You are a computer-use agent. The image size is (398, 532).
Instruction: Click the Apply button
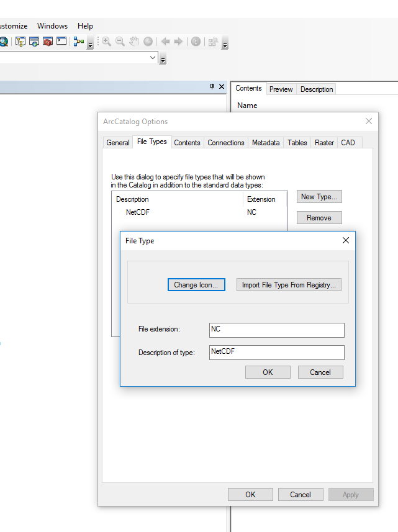point(350,495)
